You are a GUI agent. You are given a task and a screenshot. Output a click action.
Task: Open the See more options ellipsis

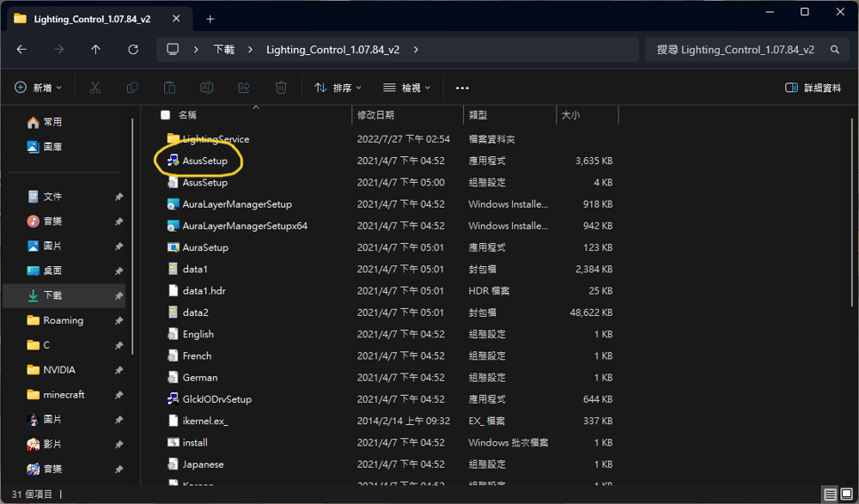[x=462, y=88]
